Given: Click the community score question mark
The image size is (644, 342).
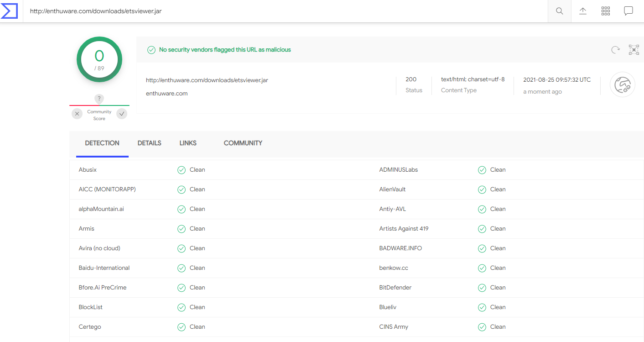Looking at the screenshot, I should coord(99,99).
